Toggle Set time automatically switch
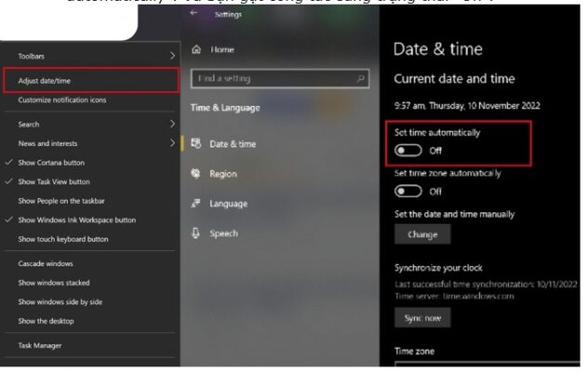588x372 pixels. (x=408, y=150)
